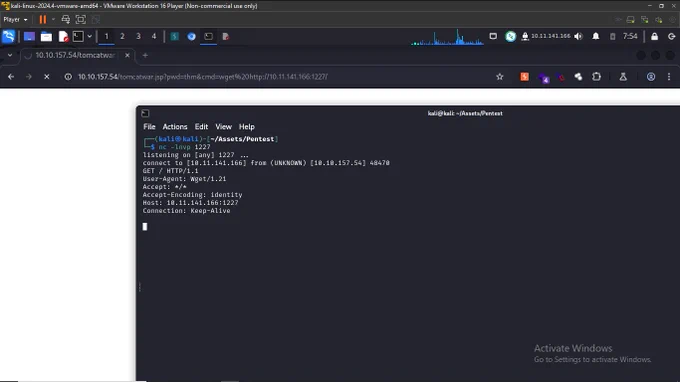Open the terminal Actions menu
This screenshot has height=382, width=680.
175,127
